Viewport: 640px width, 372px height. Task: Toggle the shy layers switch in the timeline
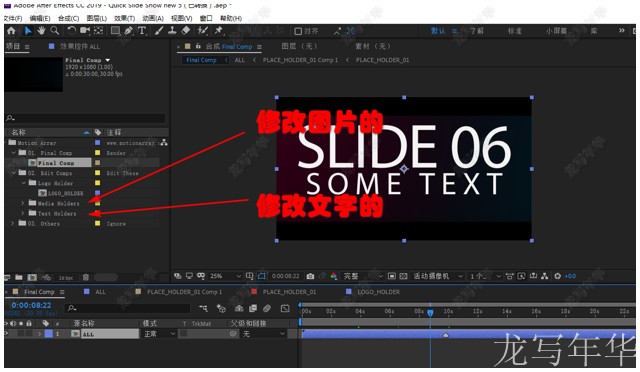point(239,308)
